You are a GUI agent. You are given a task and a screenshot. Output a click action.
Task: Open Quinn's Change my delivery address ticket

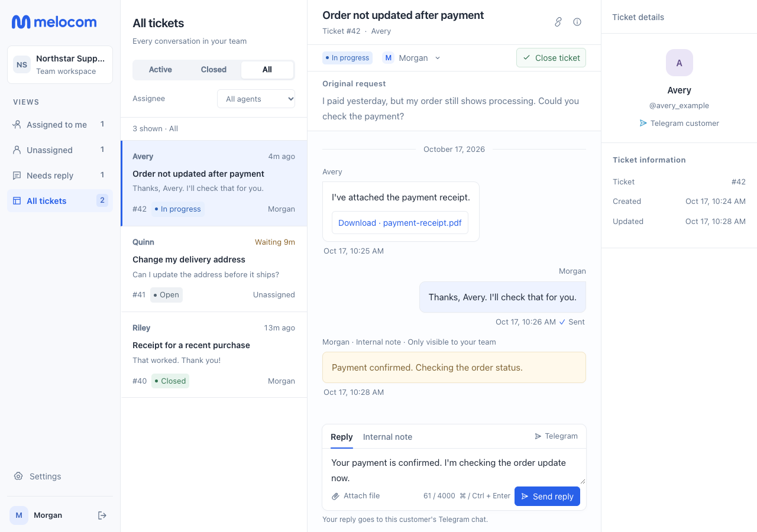(214, 269)
